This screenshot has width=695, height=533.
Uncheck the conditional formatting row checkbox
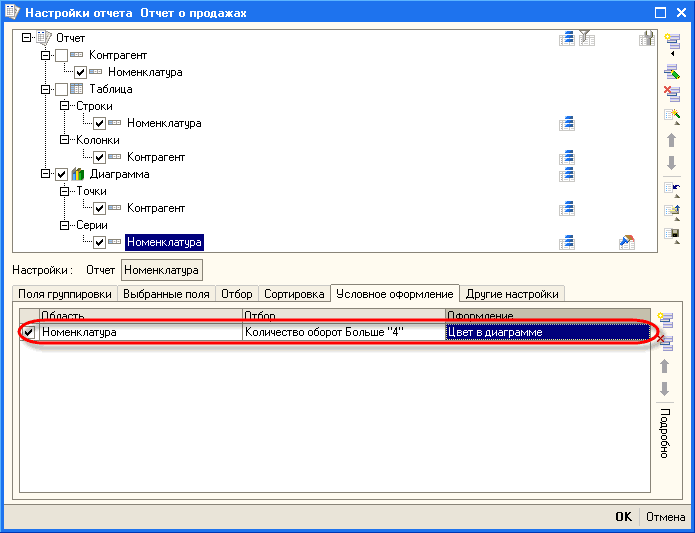[29, 332]
